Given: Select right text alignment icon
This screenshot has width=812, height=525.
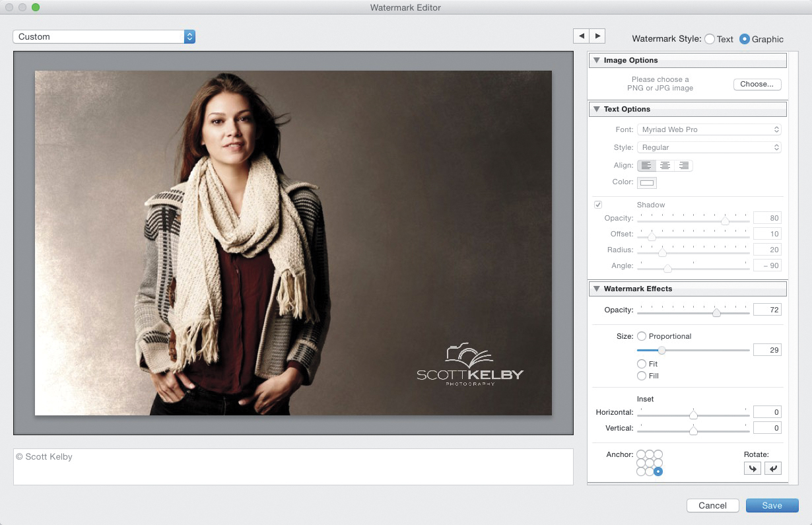Looking at the screenshot, I should pyautogui.click(x=683, y=165).
